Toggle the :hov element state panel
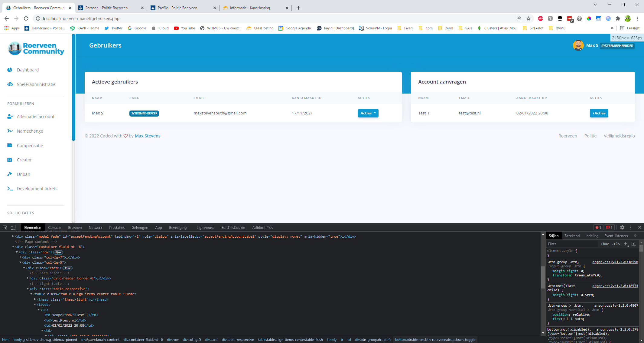The image size is (644, 343). coord(605,244)
